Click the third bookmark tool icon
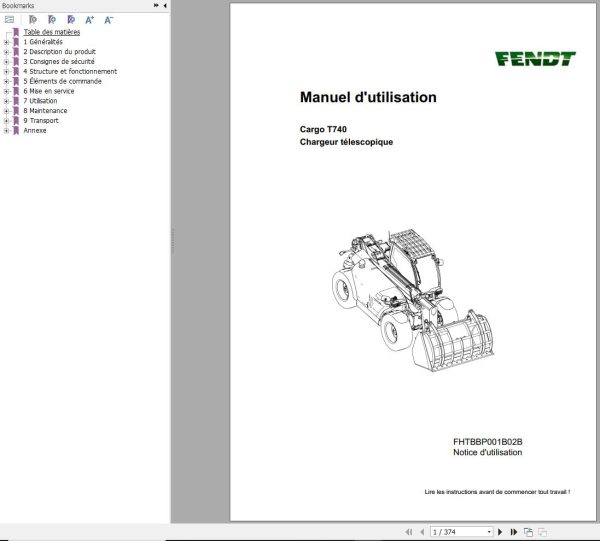 (71, 20)
